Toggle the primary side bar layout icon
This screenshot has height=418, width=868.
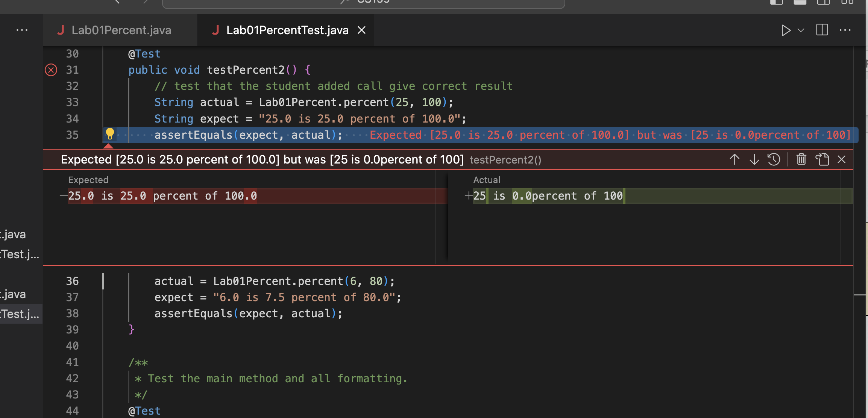coord(776,2)
